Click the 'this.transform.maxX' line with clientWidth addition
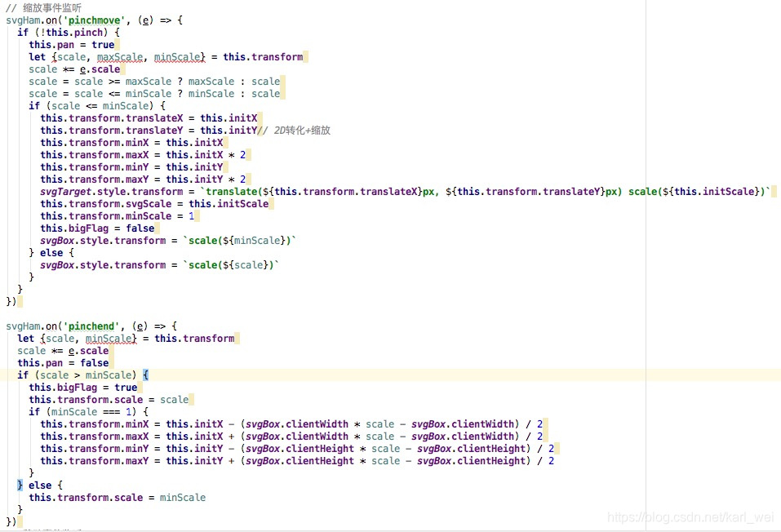The image size is (781, 532). pos(291,437)
